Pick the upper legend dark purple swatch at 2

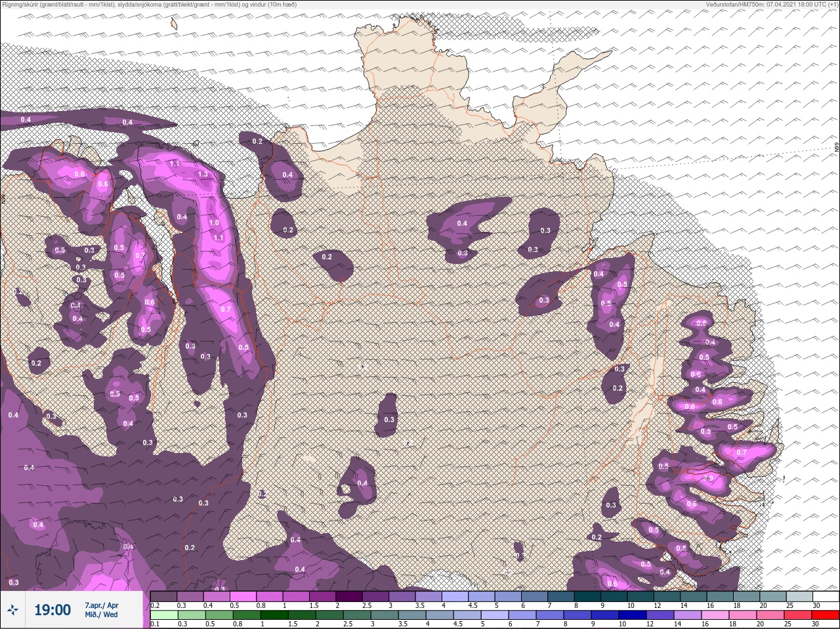point(349,596)
